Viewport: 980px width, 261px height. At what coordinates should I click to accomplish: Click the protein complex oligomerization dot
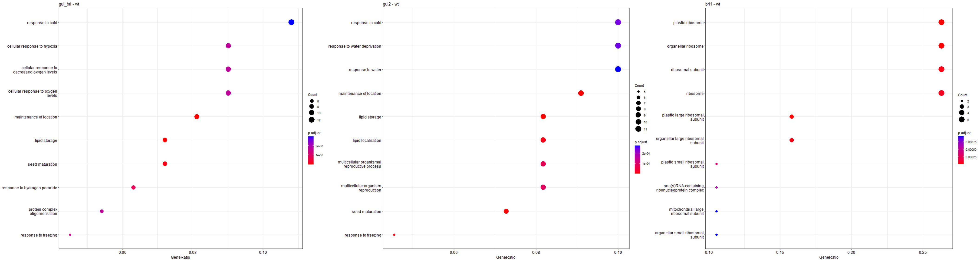click(102, 211)
